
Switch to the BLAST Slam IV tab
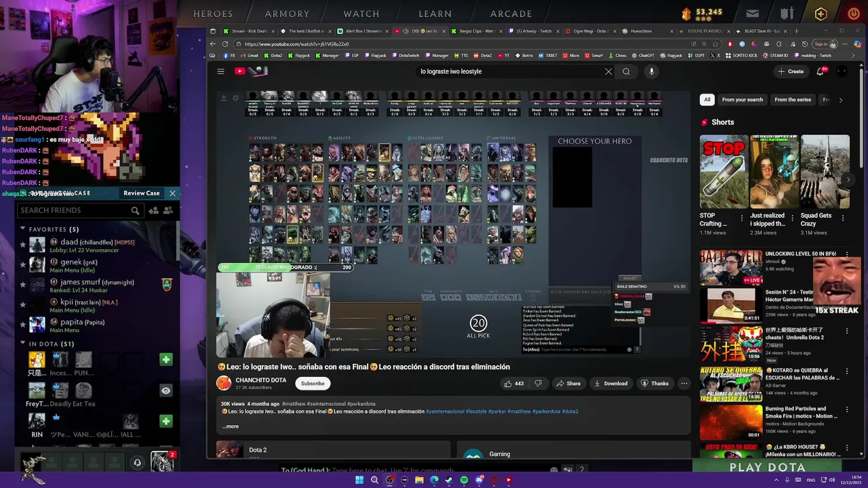(x=762, y=31)
